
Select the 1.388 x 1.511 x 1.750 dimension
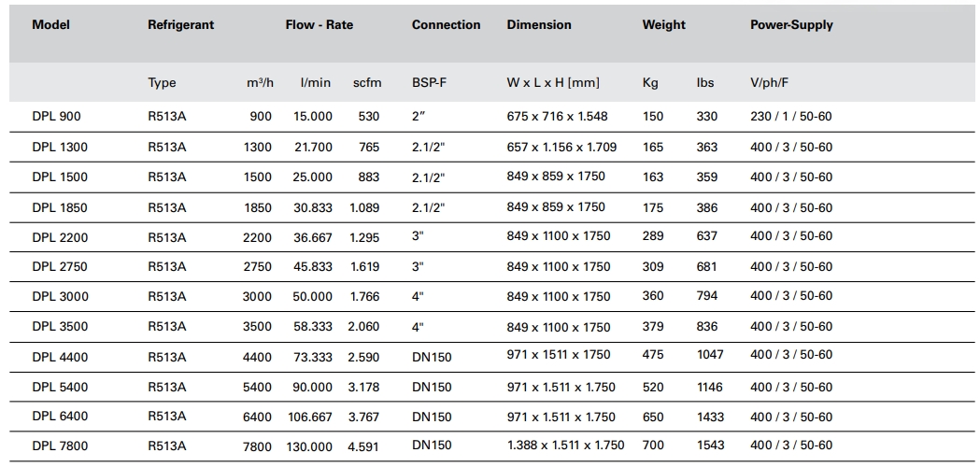pos(565,446)
